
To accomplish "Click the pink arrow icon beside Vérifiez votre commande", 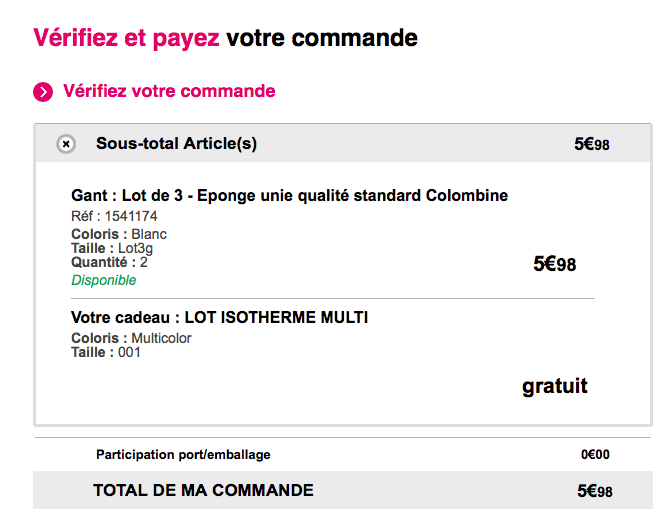I will [43, 92].
